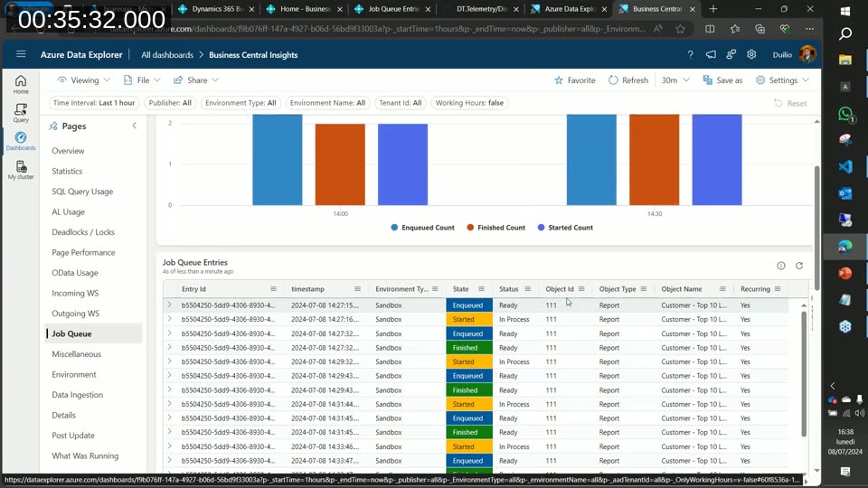
Task: Open Recurring column menu
Action: [778, 289]
